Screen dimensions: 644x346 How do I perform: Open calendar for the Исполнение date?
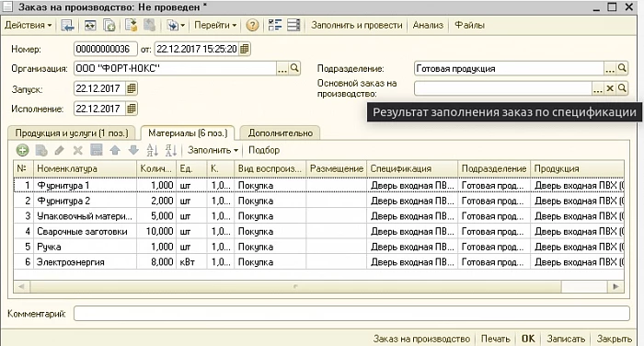[131, 109]
